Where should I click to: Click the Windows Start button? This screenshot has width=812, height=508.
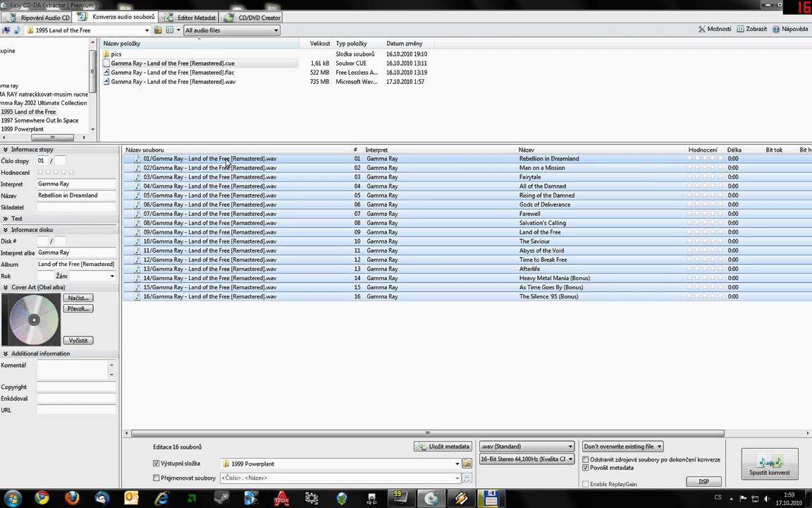pyautogui.click(x=13, y=498)
